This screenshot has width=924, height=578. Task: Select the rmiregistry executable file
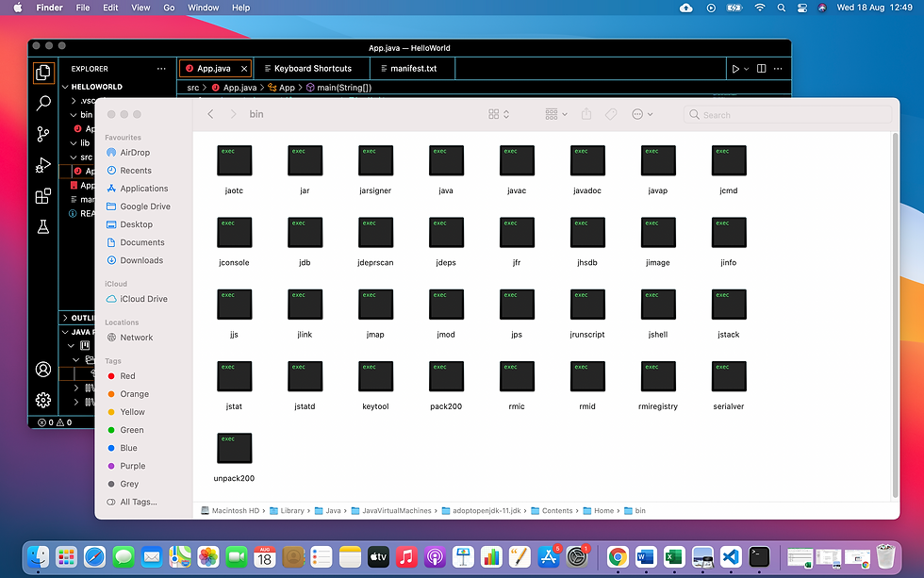point(658,385)
